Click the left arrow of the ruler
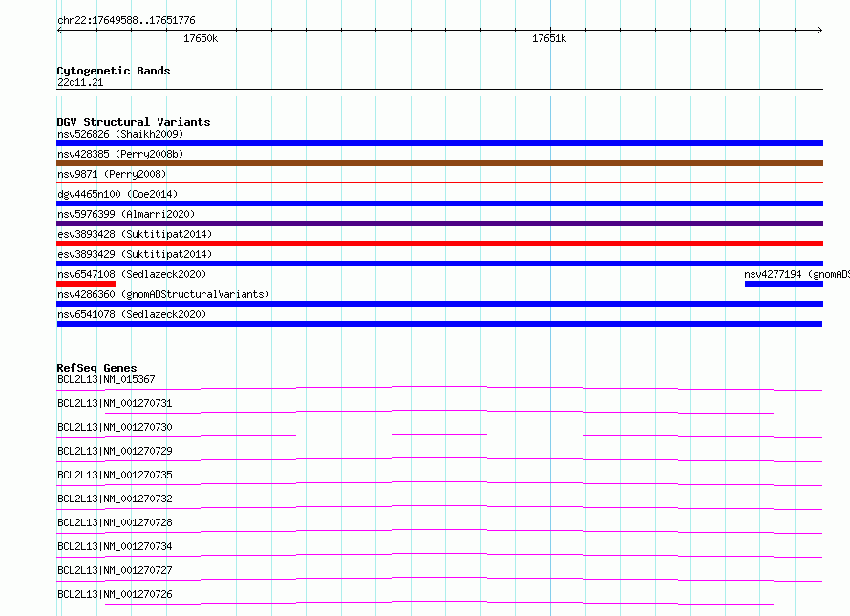 pos(59,30)
